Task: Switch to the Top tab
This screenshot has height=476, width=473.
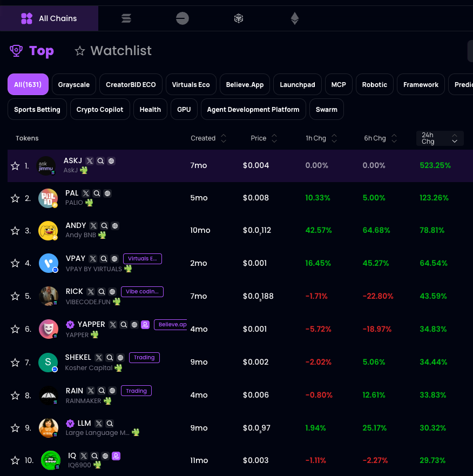Action: [32, 51]
